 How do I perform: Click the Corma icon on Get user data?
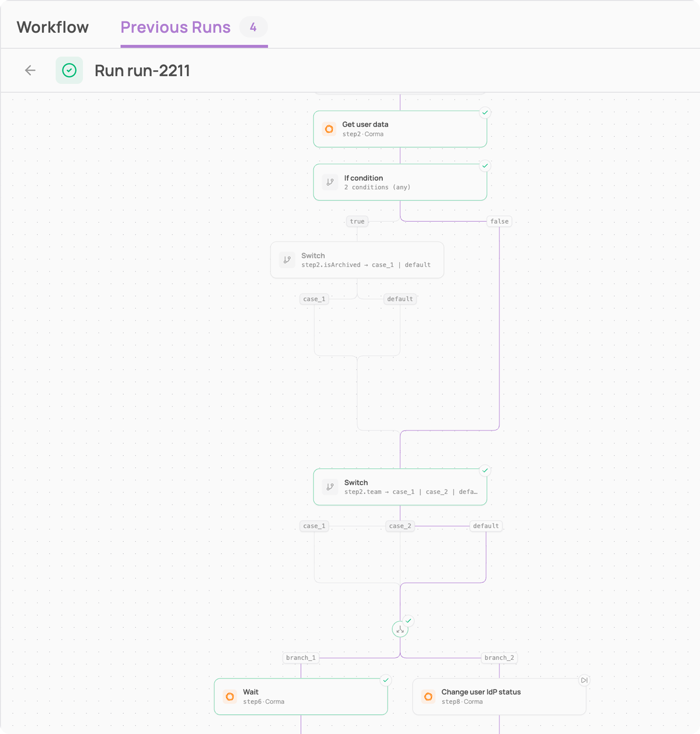pyautogui.click(x=329, y=129)
